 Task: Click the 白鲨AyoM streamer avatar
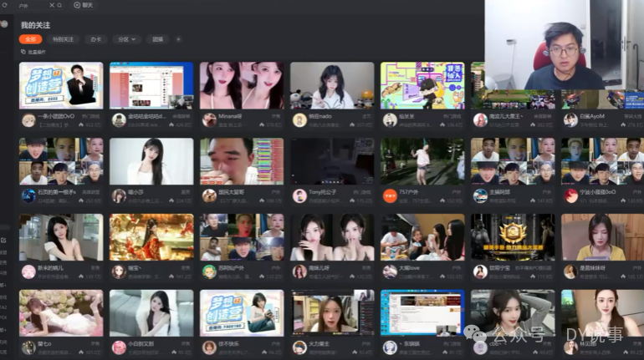click(570, 120)
